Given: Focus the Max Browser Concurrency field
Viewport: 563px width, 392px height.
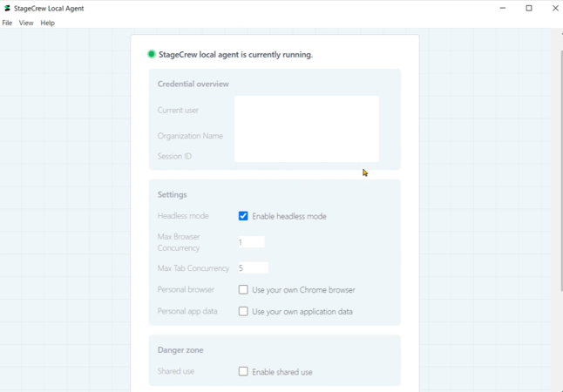Looking at the screenshot, I should pyautogui.click(x=251, y=242).
